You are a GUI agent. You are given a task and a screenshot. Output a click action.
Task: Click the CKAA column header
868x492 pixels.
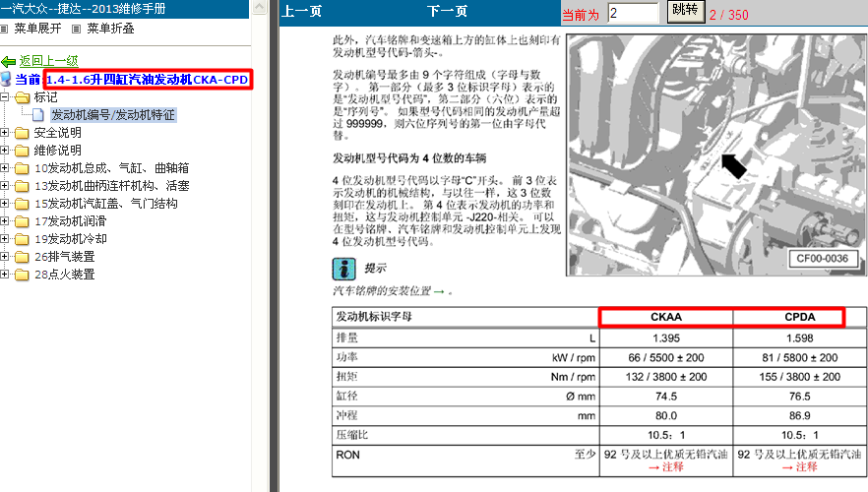click(666, 317)
